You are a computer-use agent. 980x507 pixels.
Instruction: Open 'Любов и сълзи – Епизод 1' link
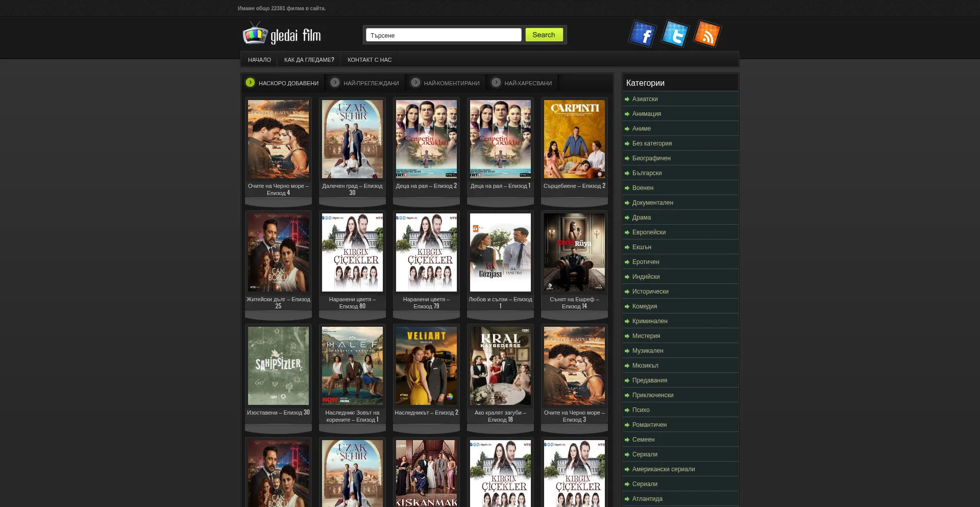click(500, 303)
